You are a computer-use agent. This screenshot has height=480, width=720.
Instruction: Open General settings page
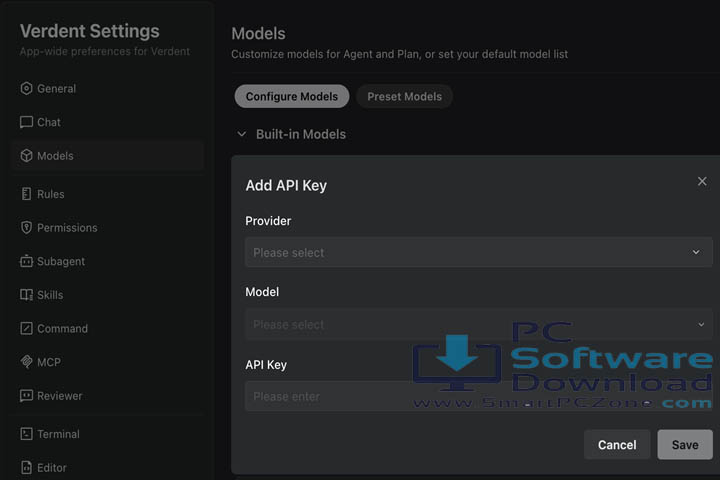[x=107, y=88]
